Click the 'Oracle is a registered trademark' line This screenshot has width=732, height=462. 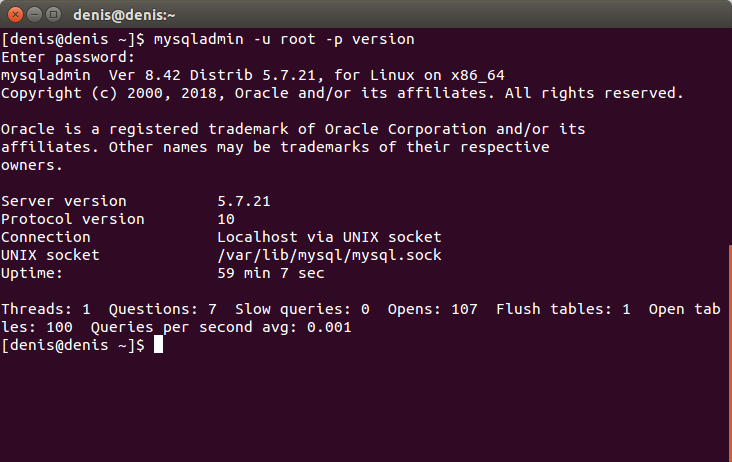click(293, 129)
